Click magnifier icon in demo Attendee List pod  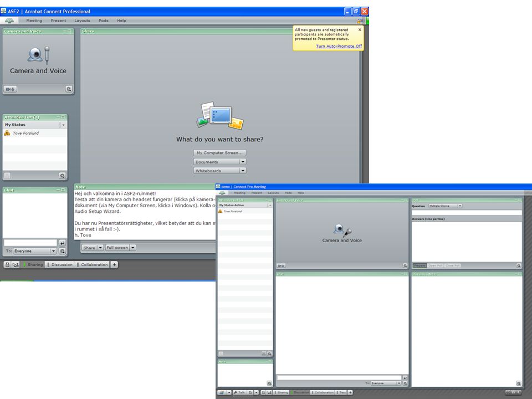(x=269, y=354)
